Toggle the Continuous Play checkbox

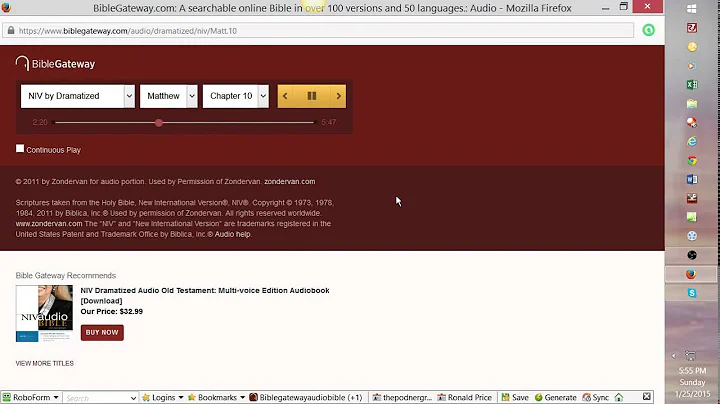pos(20,148)
